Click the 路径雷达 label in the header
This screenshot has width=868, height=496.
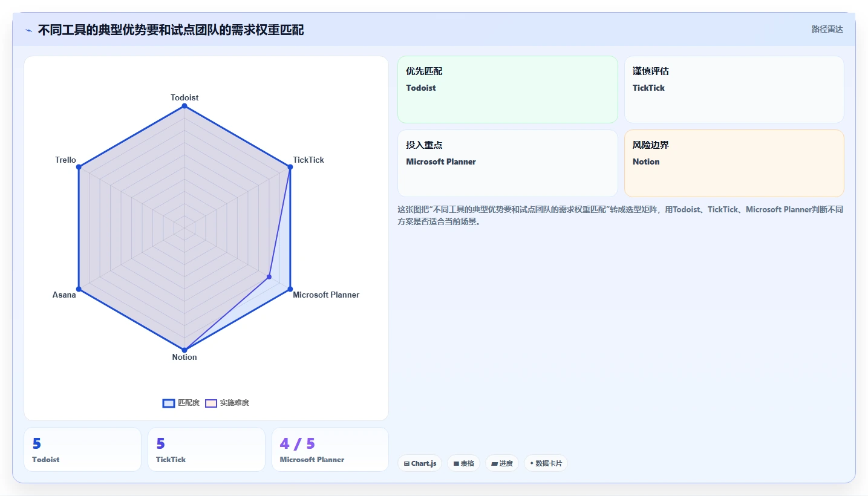pyautogui.click(x=827, y=29)
